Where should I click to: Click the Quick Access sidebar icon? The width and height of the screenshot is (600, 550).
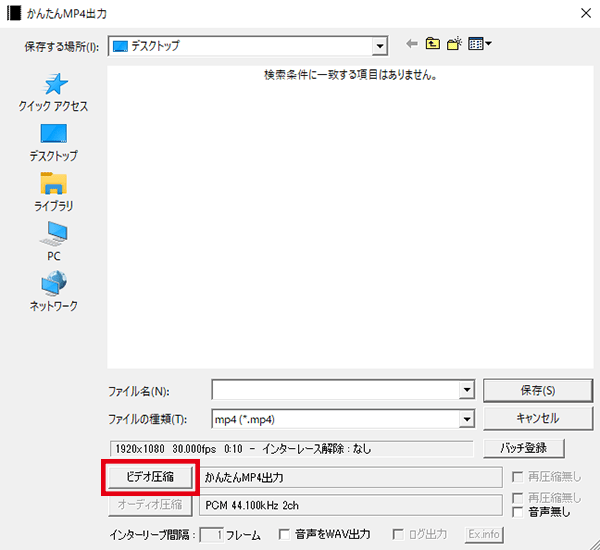click(54, 92)
